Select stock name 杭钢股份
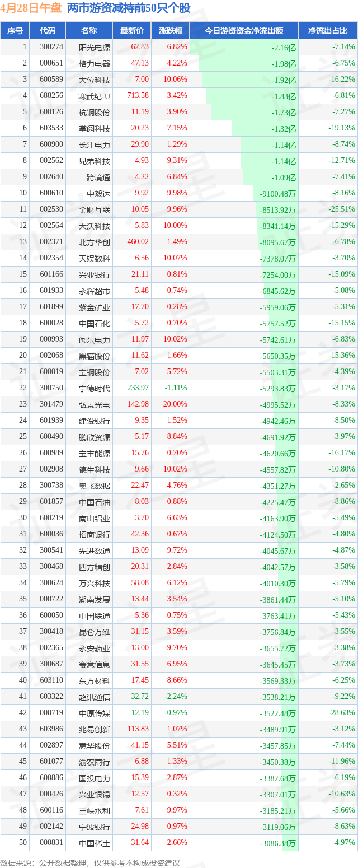Screen dimensions: 358x868 (95, 112)
